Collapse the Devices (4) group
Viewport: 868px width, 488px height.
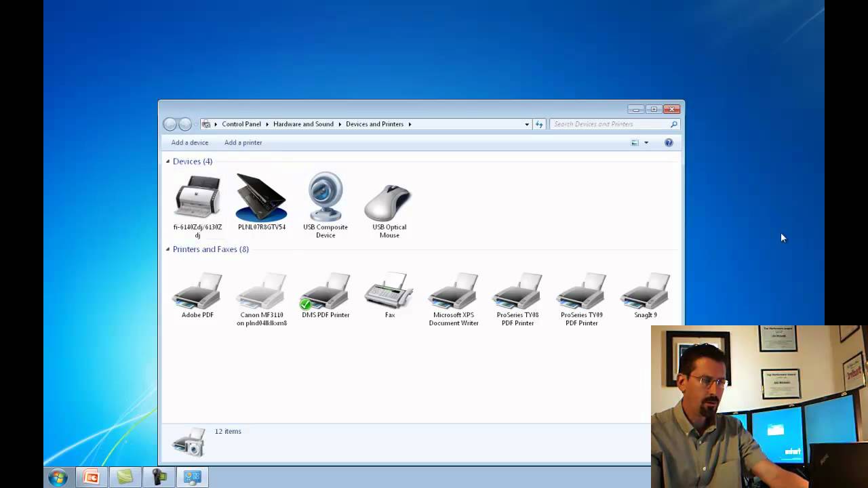[x=167, y=161]
